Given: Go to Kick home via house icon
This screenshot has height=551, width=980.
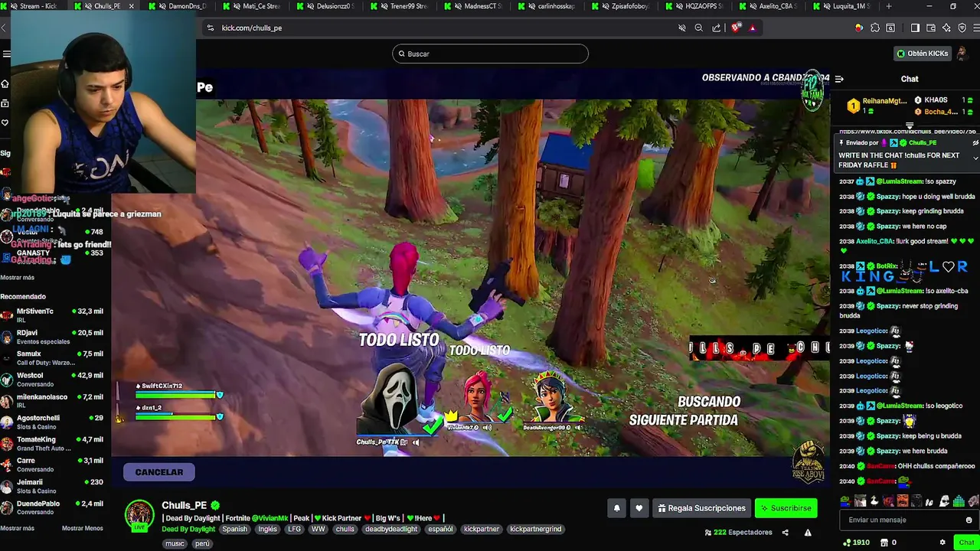Looking at the screenshot, I should (5, 83).
